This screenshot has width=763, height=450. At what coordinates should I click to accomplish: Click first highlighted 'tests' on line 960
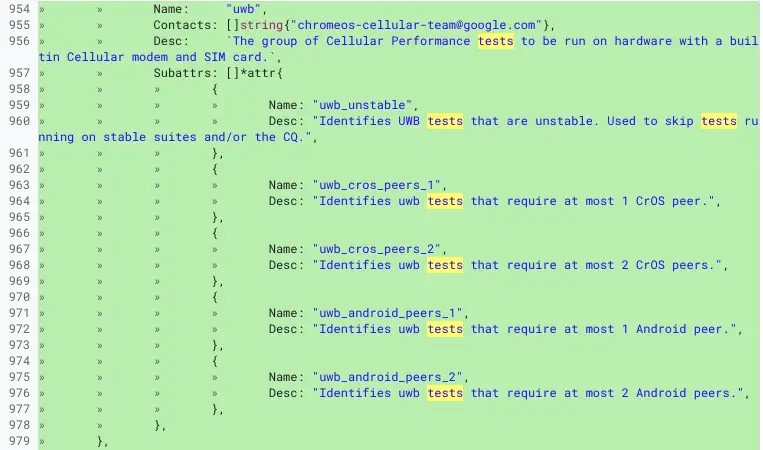pos(445,121)
